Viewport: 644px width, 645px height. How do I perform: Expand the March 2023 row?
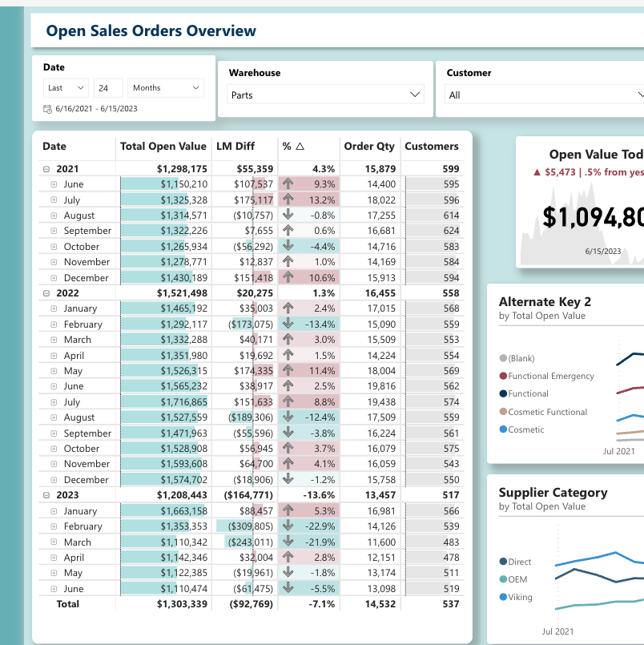tap(54, 542)
